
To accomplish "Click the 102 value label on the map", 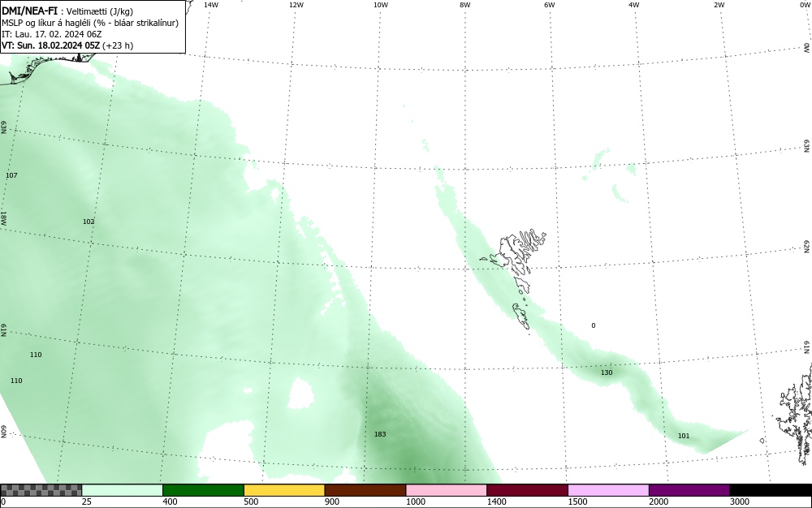I will point(89,222).
